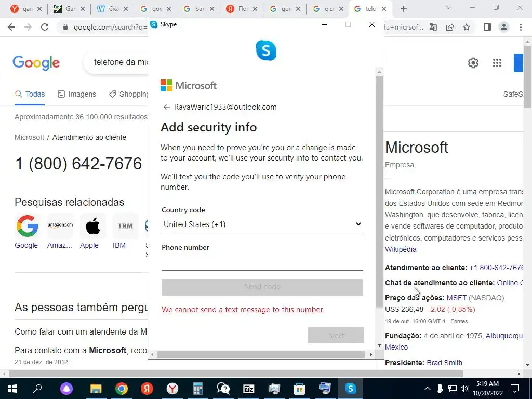Go back from RayaWaric1933@outlook.com account
This screenshot has height=399, width=532.
166,107
